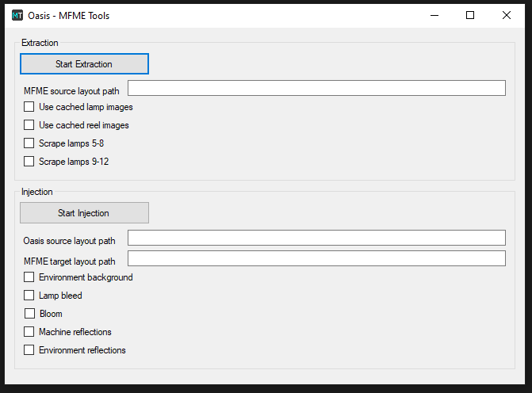Screen dimensions: 532x393
Task: Focus the MFME target layout path field
Action: pos(316,258)
